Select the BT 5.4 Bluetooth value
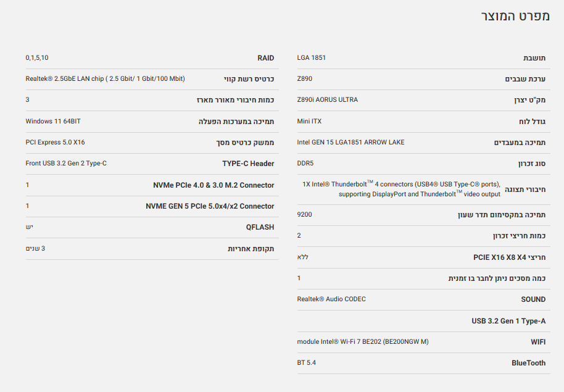This screenshot has height=392, width=564. pos(306,363)
